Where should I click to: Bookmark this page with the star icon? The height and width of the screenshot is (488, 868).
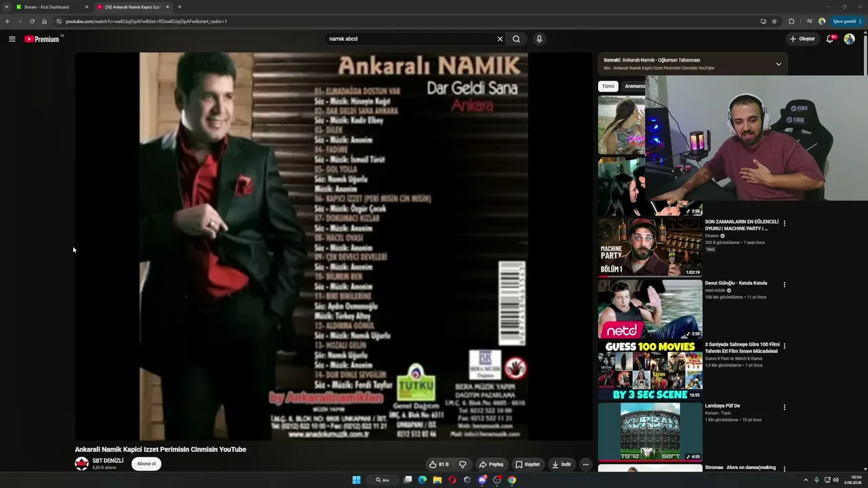[774, 21]
